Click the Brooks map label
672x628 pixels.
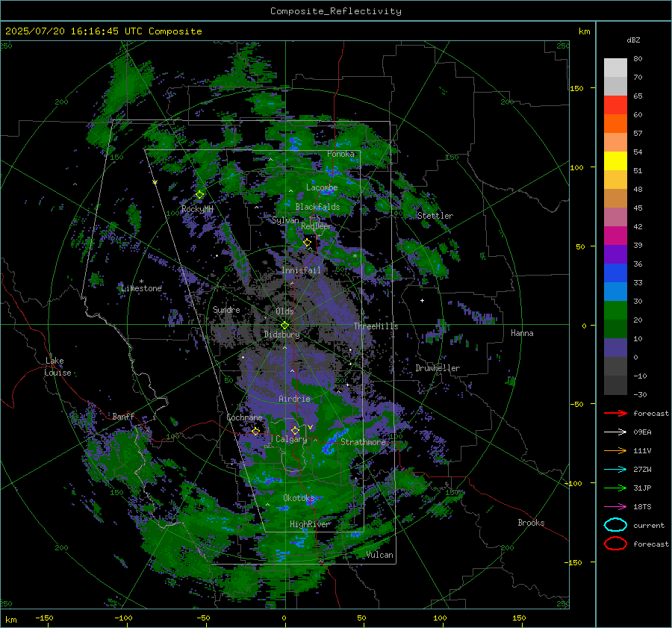531,523
